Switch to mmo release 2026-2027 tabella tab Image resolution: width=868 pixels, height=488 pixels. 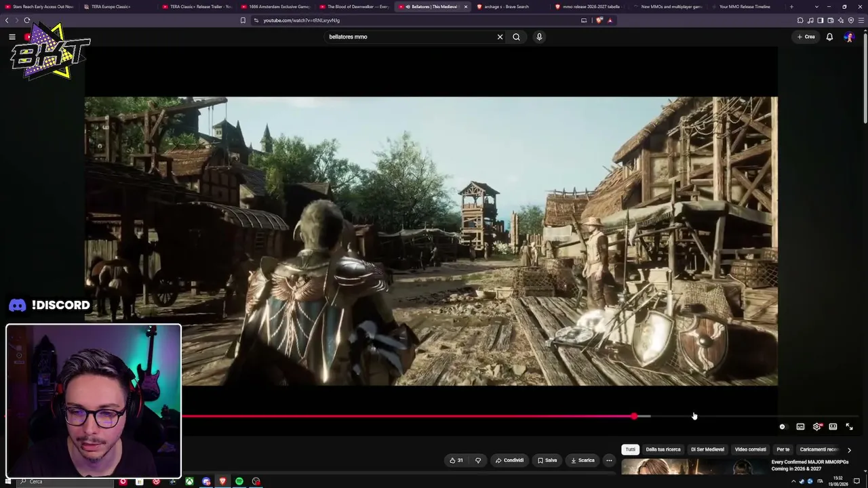[x=589, y=7]
